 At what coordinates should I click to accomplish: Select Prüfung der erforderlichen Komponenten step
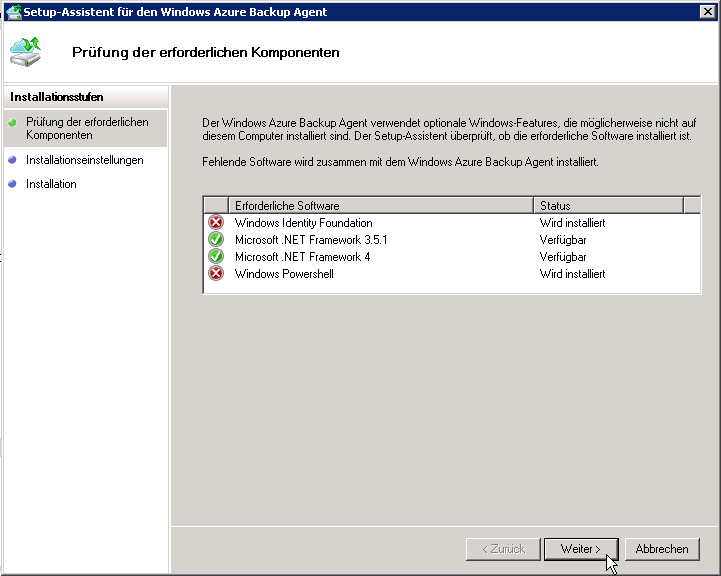[87, 128]
